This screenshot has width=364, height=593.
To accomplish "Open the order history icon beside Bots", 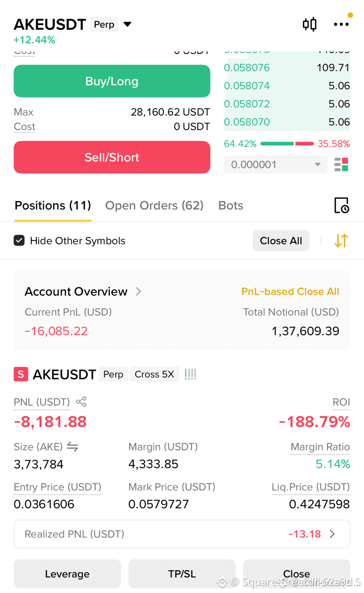I will (342, 205).
